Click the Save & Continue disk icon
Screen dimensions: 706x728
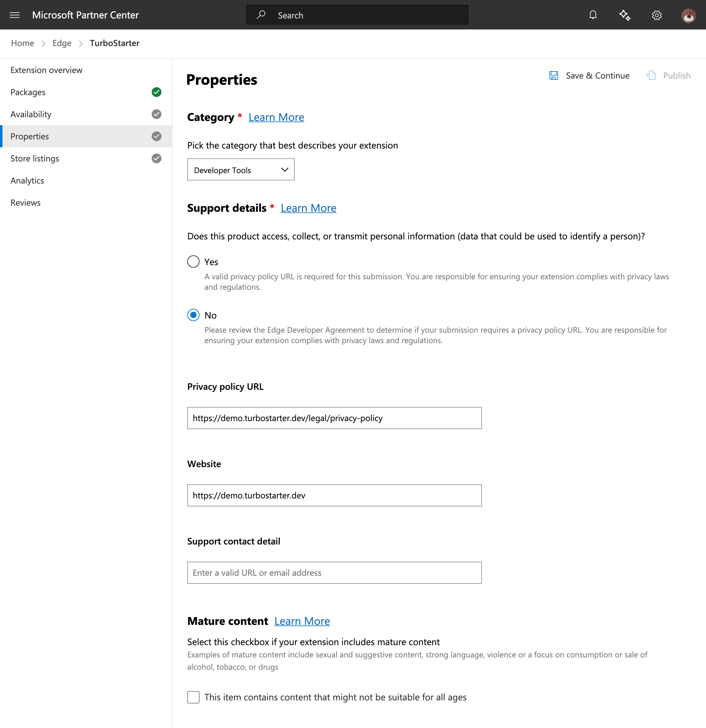click(x=553, y=76)
